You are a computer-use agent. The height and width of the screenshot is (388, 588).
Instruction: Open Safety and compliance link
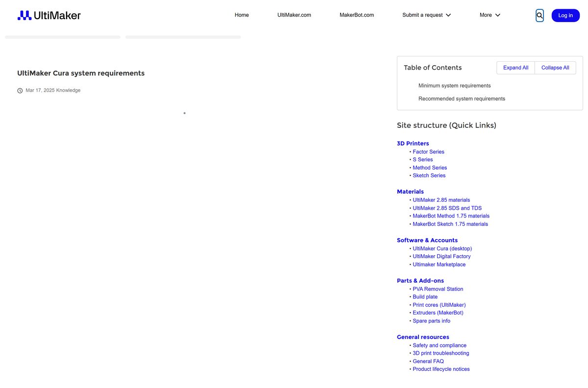pos(440,345)
